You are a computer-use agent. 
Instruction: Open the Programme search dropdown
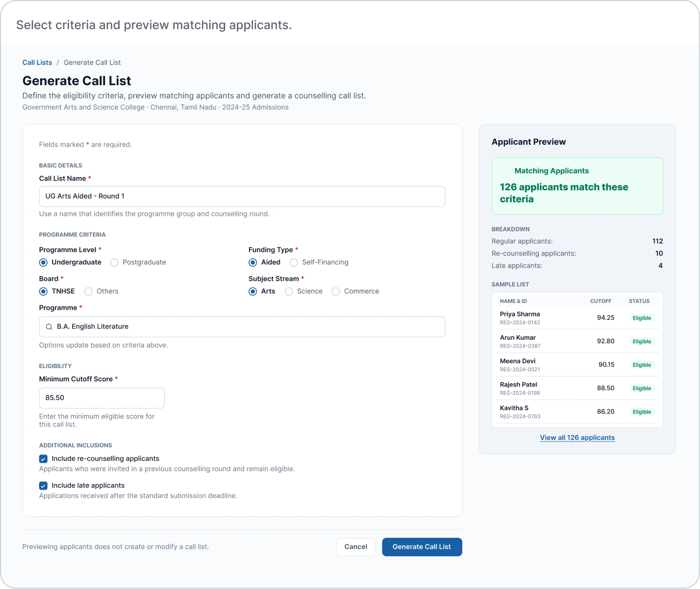[x=242, y=327]
